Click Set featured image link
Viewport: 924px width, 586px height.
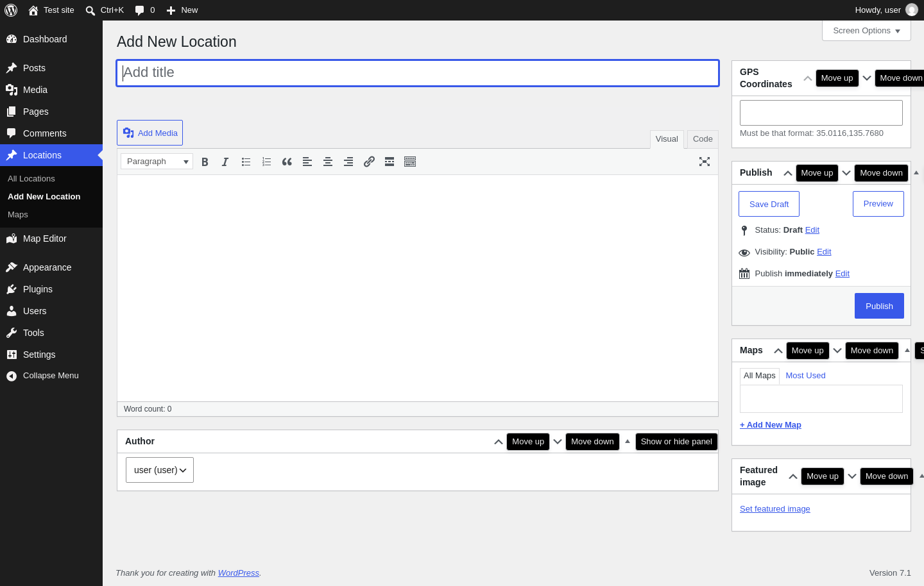pyautogui.click(x=775, y=509)
